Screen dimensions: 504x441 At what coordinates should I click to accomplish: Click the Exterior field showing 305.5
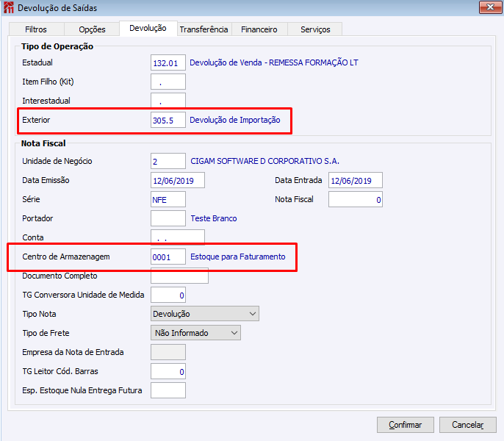tap(168, 120)
